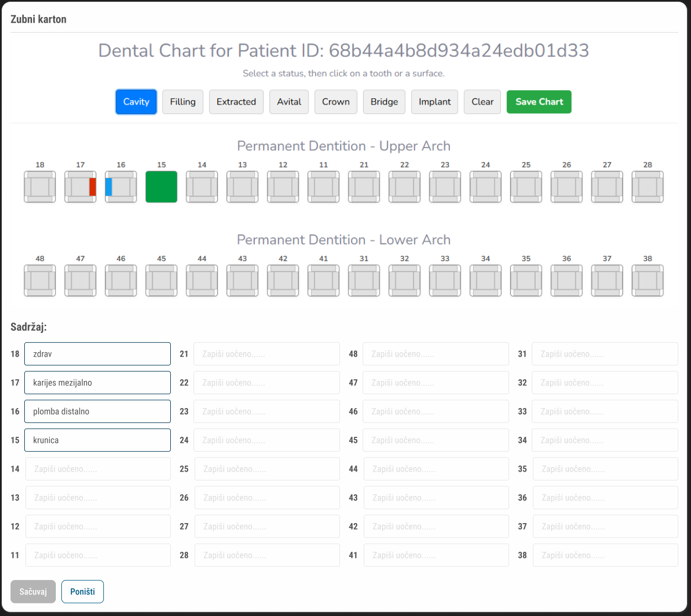The image size is (691, 616).
Task: Select tooth 37 in the lower arch
Action: pos(607,280)
